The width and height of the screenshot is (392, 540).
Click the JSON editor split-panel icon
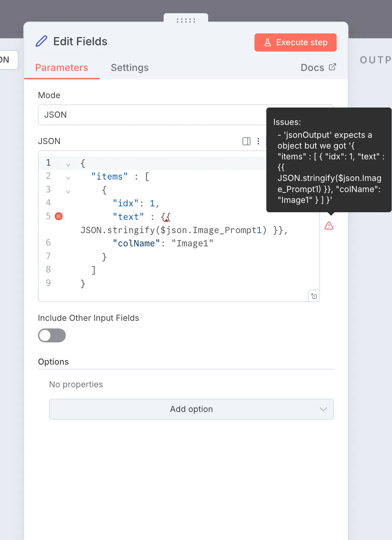pos(246,141)
